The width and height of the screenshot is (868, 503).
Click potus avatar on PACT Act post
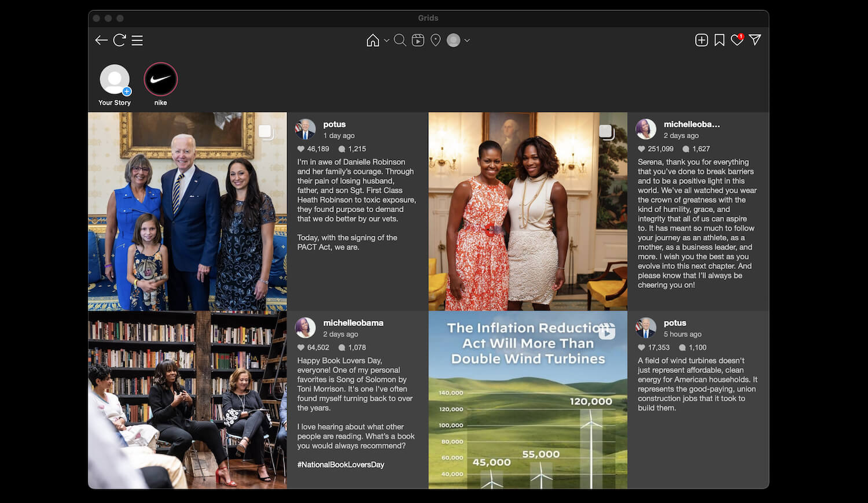(x=306, y=130)
